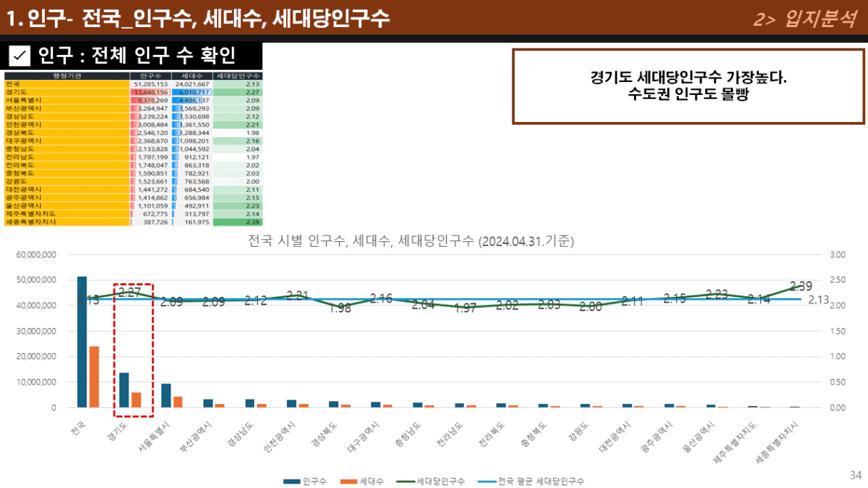Viewport: 868px width, 488px height.
Task: Click the 행정기관 column header
Action: tap(66, 76)
